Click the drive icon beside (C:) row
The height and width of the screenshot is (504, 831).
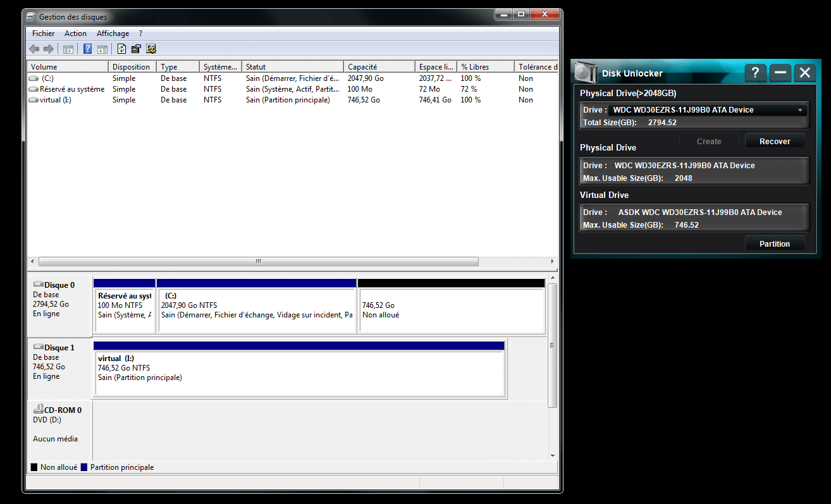point(34,78)
